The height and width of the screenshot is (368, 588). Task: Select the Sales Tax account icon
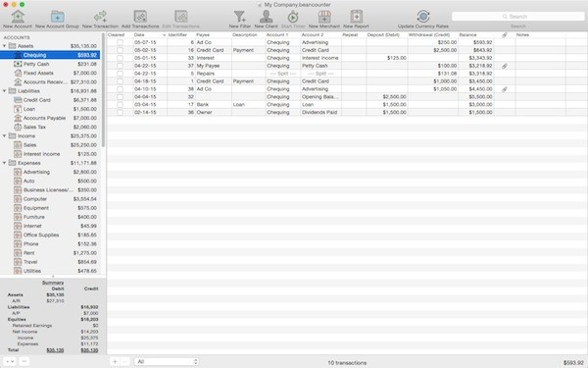click(18, 127)
